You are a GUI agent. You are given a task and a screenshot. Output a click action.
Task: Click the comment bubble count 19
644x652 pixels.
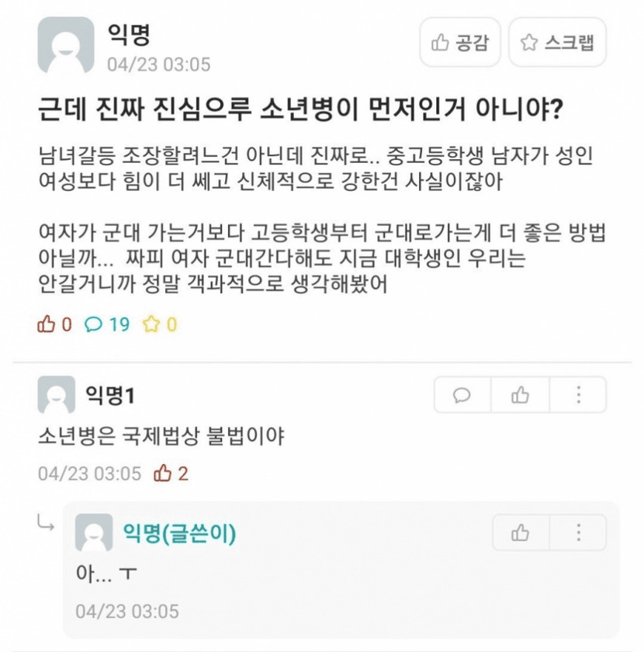coord(108,324)
